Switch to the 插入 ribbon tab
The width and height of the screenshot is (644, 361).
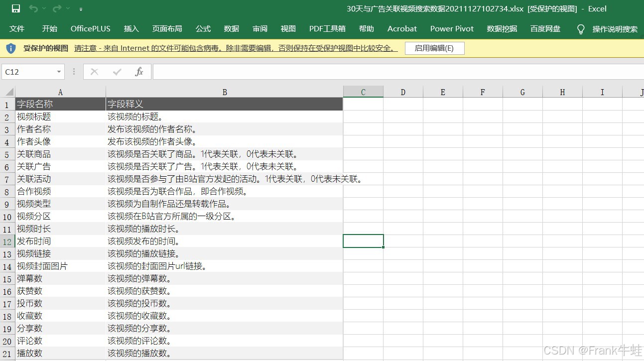[x=131, y=29]
